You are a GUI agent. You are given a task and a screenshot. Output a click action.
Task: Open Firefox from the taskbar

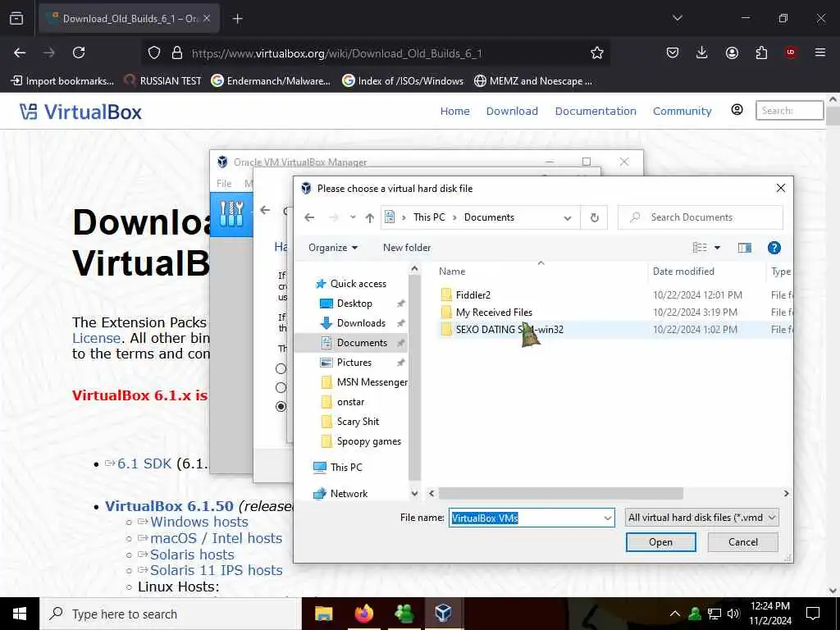tap(363, 614)
